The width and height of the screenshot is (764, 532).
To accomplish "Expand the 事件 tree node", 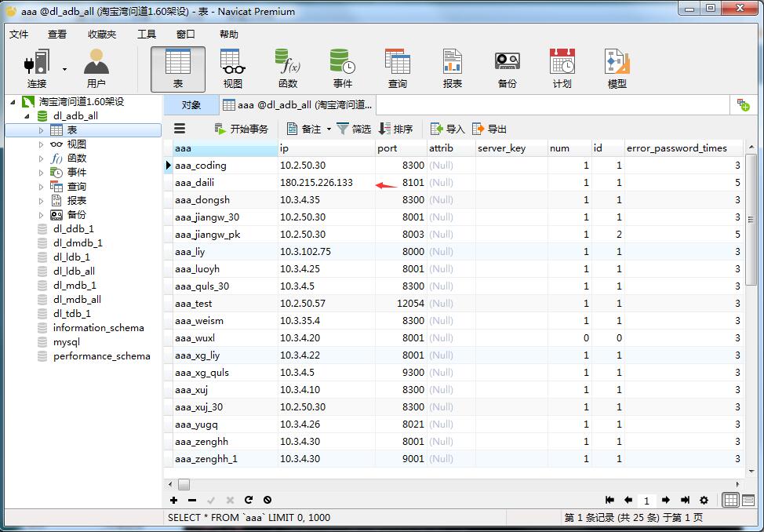I will [41, 173].
